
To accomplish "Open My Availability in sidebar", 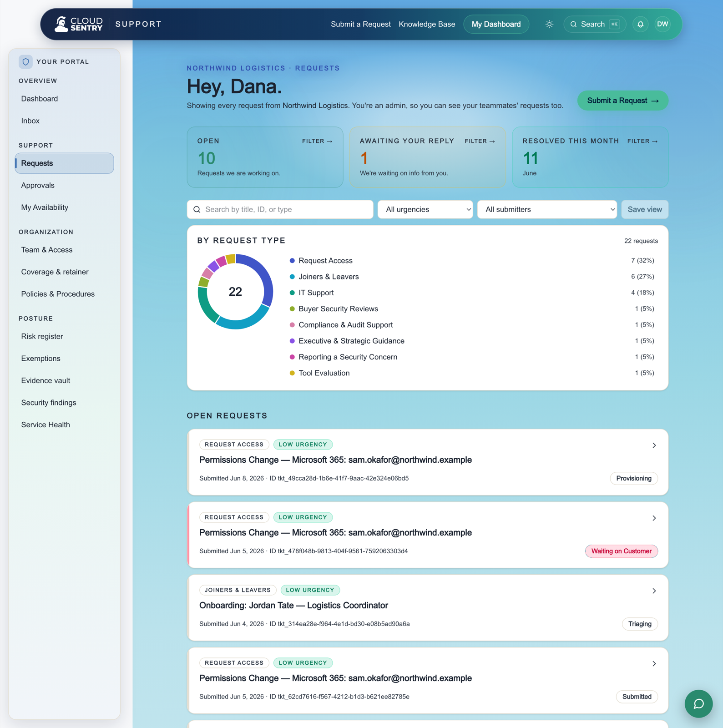I will point(64,207).
